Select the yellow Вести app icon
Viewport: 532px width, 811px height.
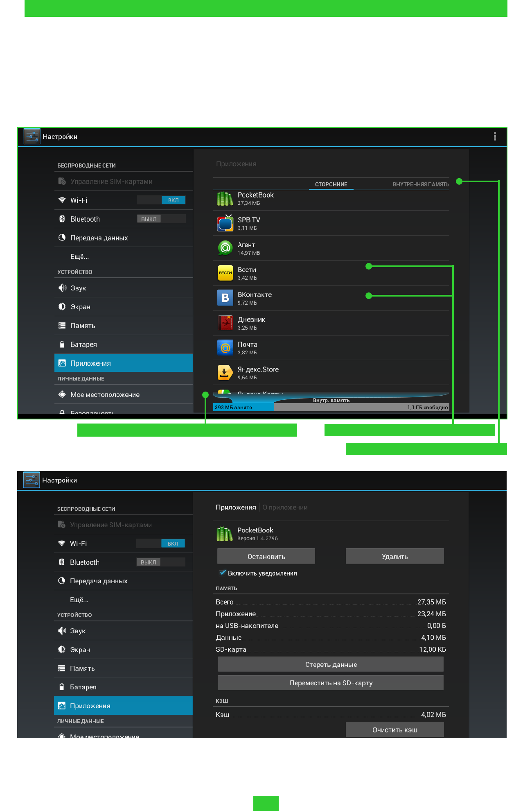[225, 273]
